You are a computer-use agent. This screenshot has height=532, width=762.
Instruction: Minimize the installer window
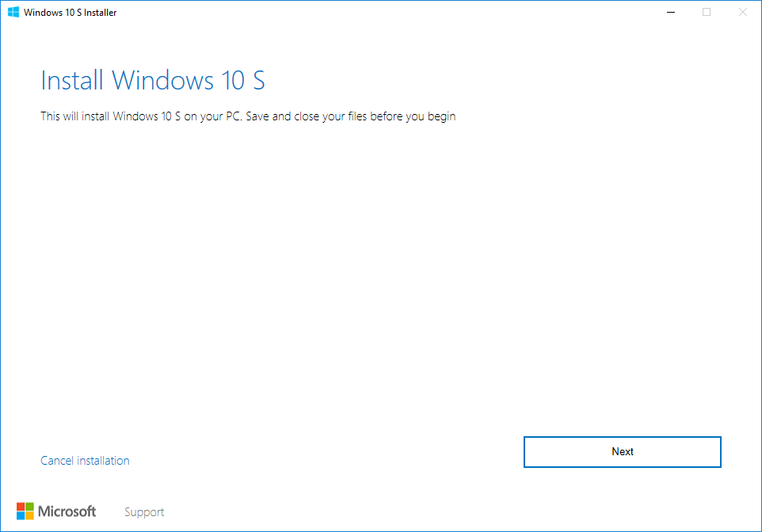(x=670, y=12)
